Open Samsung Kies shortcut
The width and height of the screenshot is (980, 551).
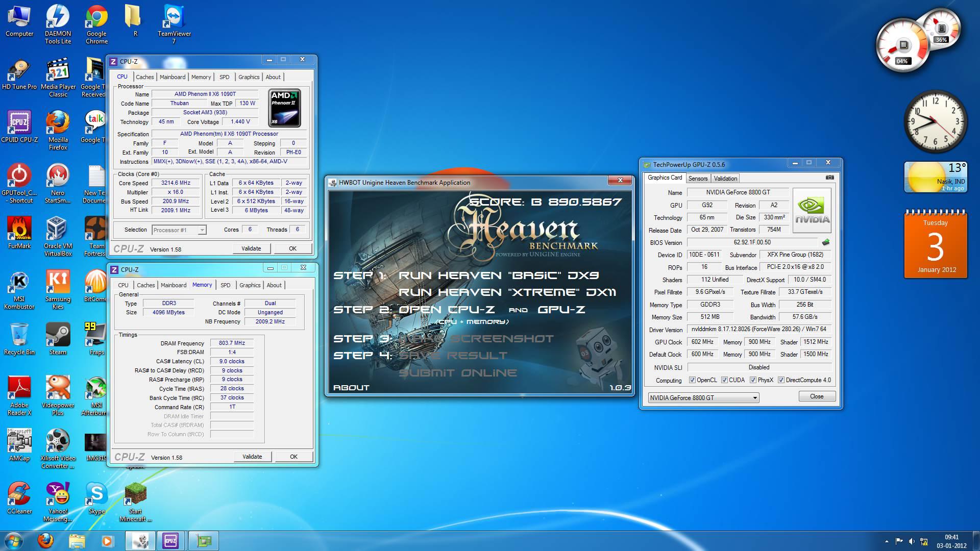click(58, 290)
